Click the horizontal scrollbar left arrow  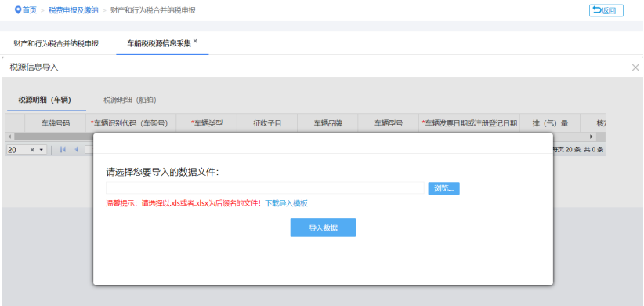[x=10, y=137]
